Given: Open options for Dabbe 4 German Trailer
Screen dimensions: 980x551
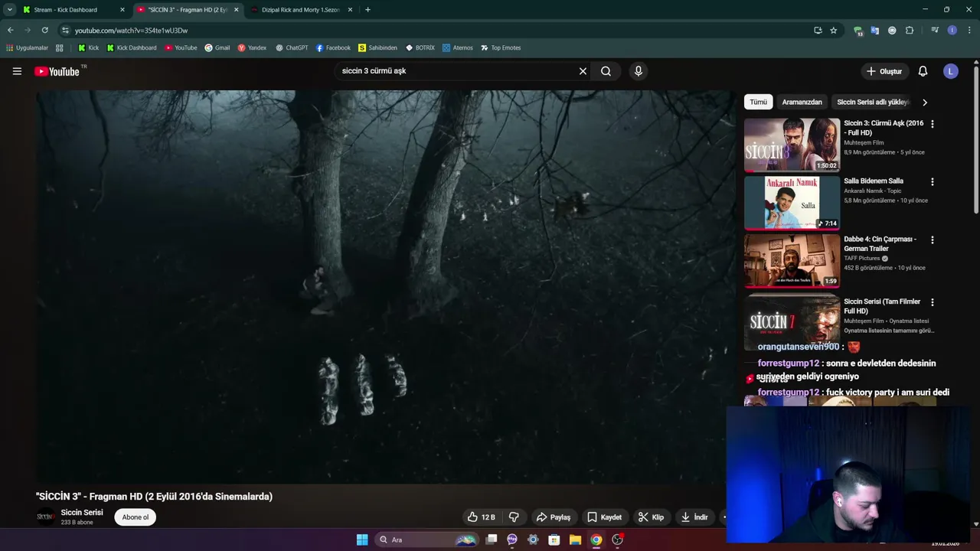Looking at the screenshot, I should tap(932, 240).
